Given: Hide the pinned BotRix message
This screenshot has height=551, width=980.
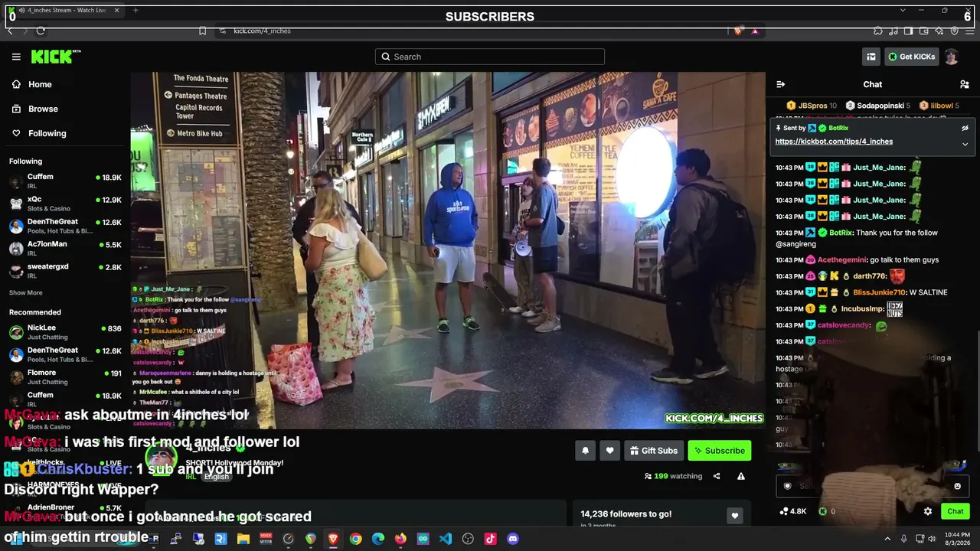Looking at the screenshot, I should [965, 128].
